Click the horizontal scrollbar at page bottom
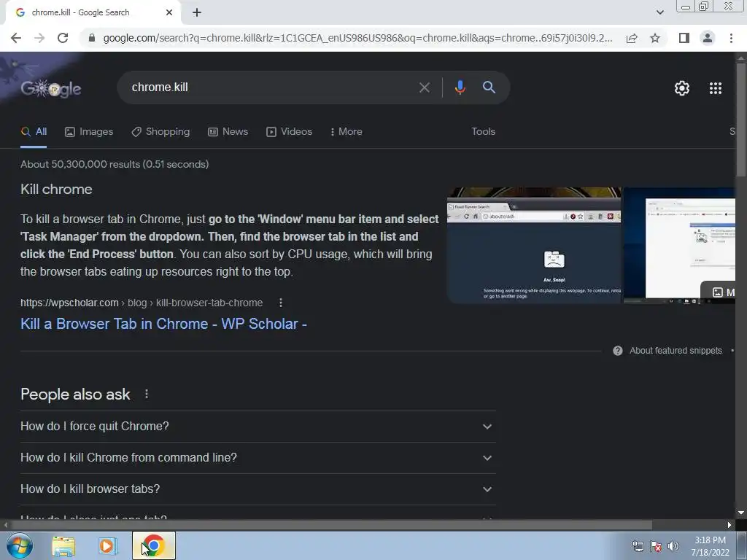The height and width of the screenshot is (560, 747). click(x=331, y=525)
